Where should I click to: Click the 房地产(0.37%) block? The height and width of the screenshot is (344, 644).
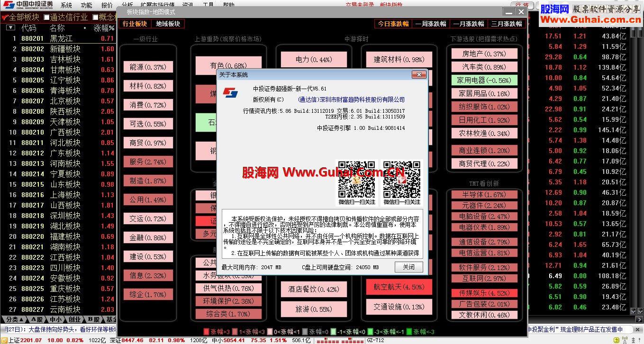(x=484, y=54)
